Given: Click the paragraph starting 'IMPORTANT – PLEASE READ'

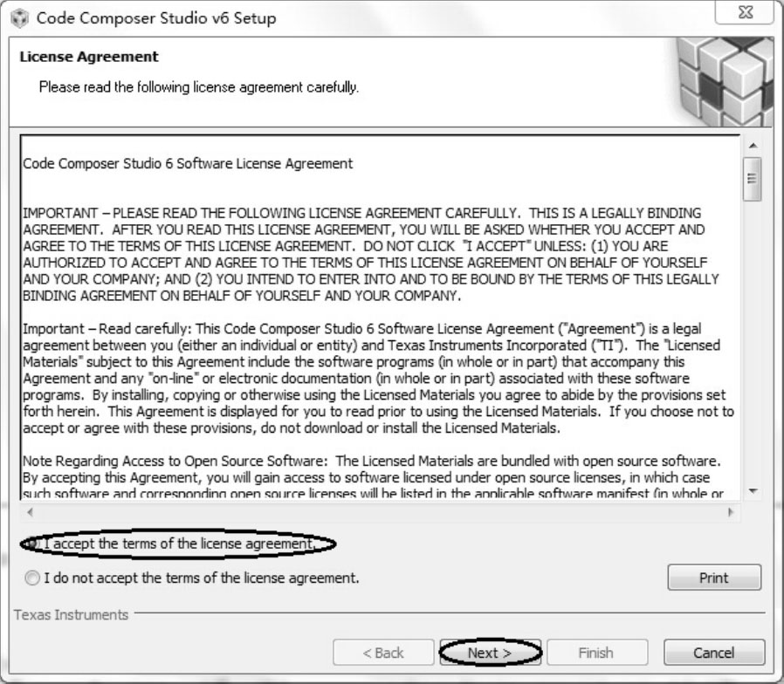Looking at the screenshot, I should [x=370, y=254].
